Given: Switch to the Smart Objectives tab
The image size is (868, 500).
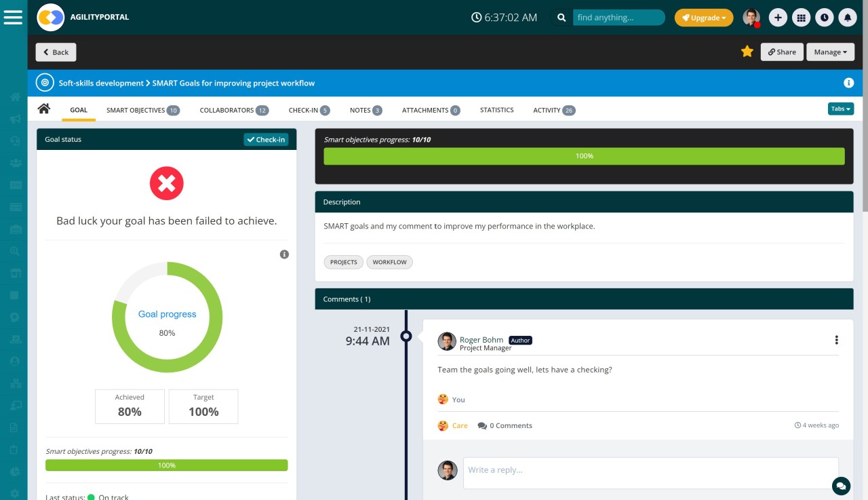Looking at the screenshot, I should click(x=135, y=109).
